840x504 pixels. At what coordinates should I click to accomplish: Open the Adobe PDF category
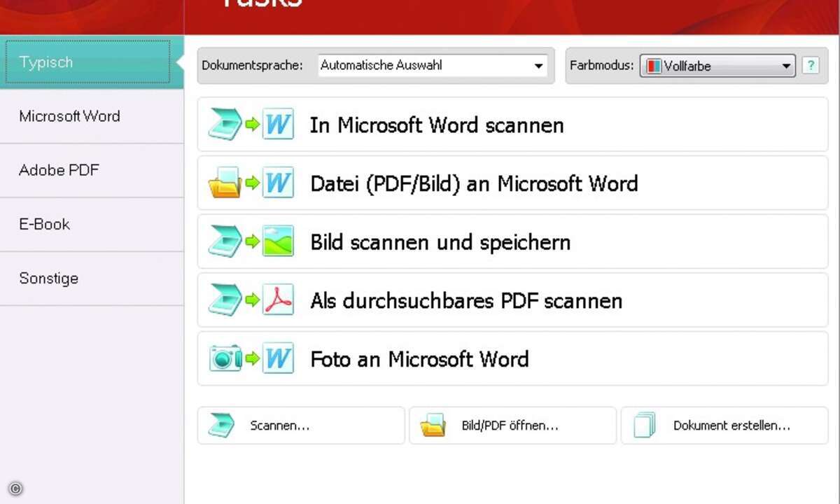pyautogui.click(x=92, y=170)
